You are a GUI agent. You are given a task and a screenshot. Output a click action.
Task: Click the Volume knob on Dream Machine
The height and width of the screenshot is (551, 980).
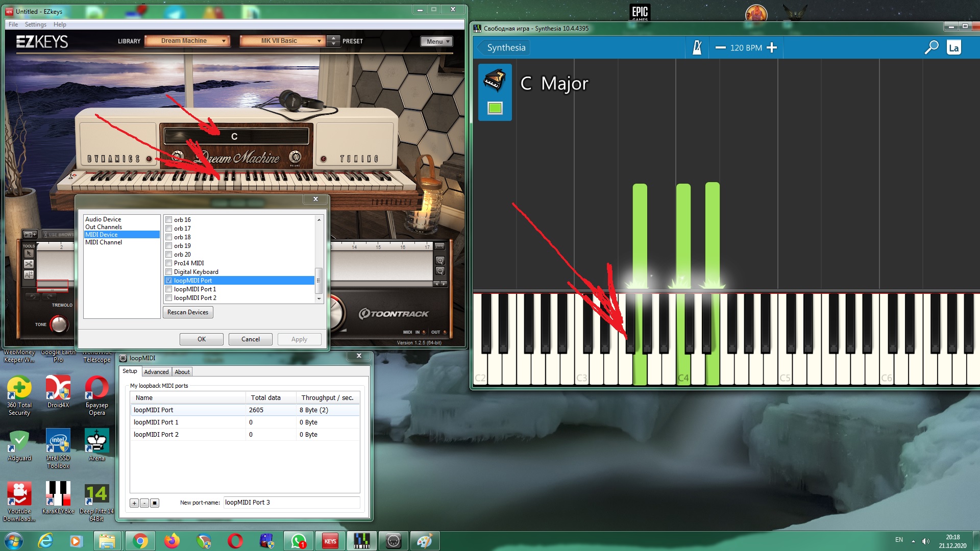pos(295,157)
